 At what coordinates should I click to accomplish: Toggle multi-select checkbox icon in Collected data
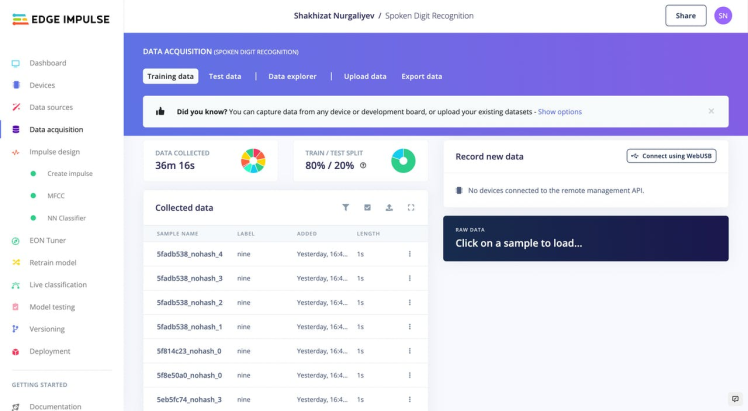click(x=368, y=207)
